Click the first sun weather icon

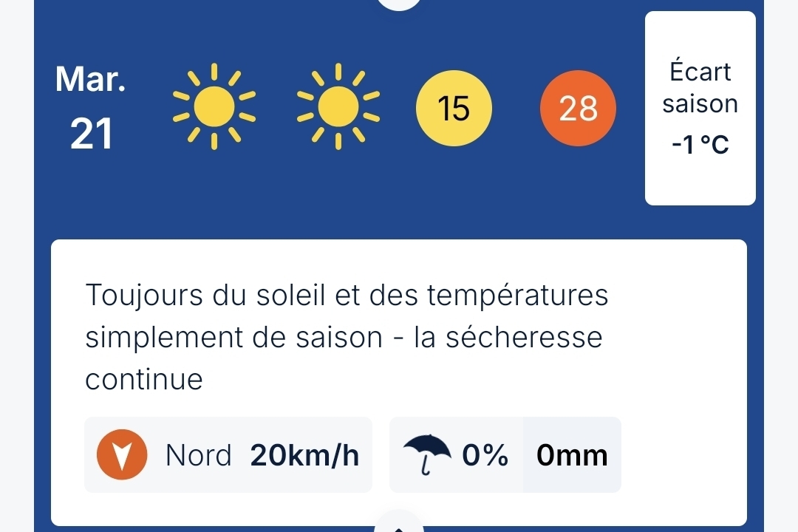pyautogui.click(x=214, y=107)
